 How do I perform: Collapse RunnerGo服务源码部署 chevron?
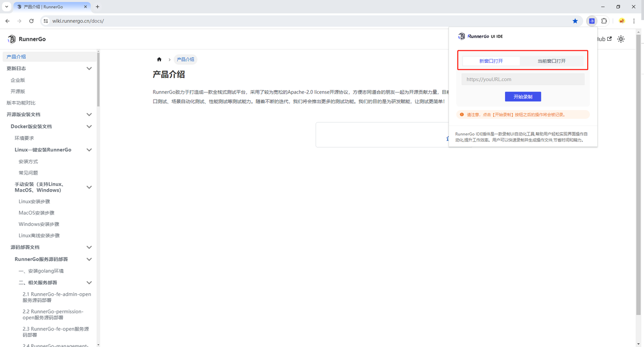[89, 259]
